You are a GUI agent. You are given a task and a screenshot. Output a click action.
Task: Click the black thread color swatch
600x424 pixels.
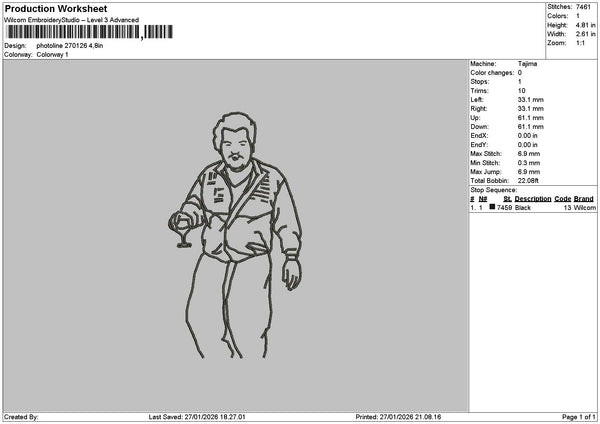tap(492, 207)
